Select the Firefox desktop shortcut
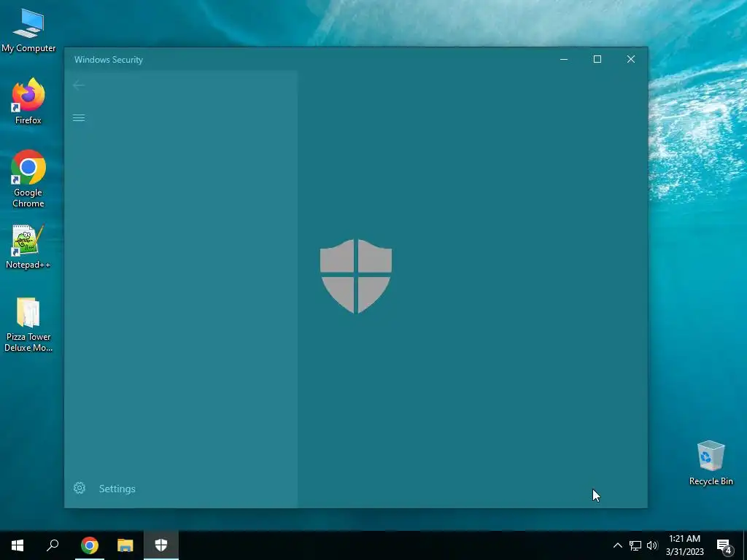 (x=28, y=101)
